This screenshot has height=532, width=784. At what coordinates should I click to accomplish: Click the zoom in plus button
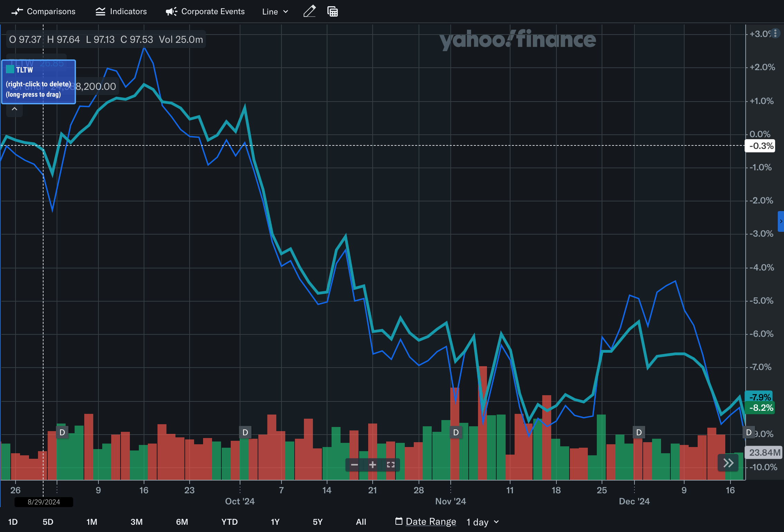pos(372,465)
